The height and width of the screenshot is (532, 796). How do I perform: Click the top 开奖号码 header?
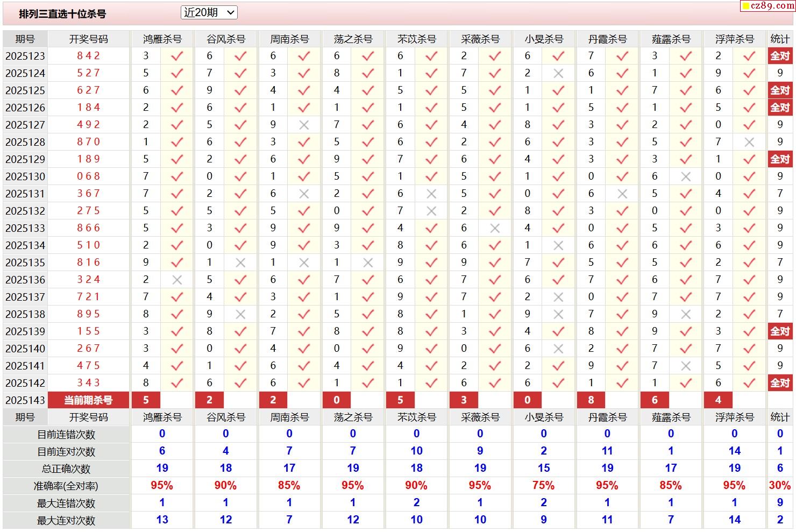pyautogui.click(x=89, y=39)
